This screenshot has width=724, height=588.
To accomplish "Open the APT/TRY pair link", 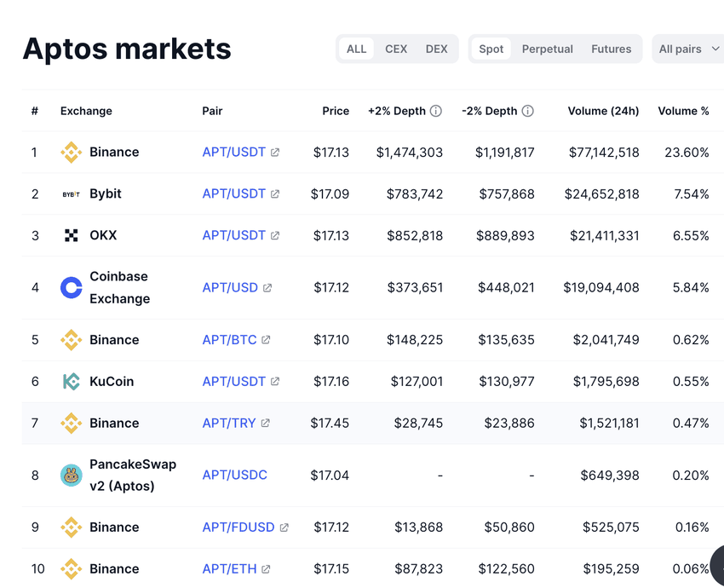I will (x=229, y=423).
